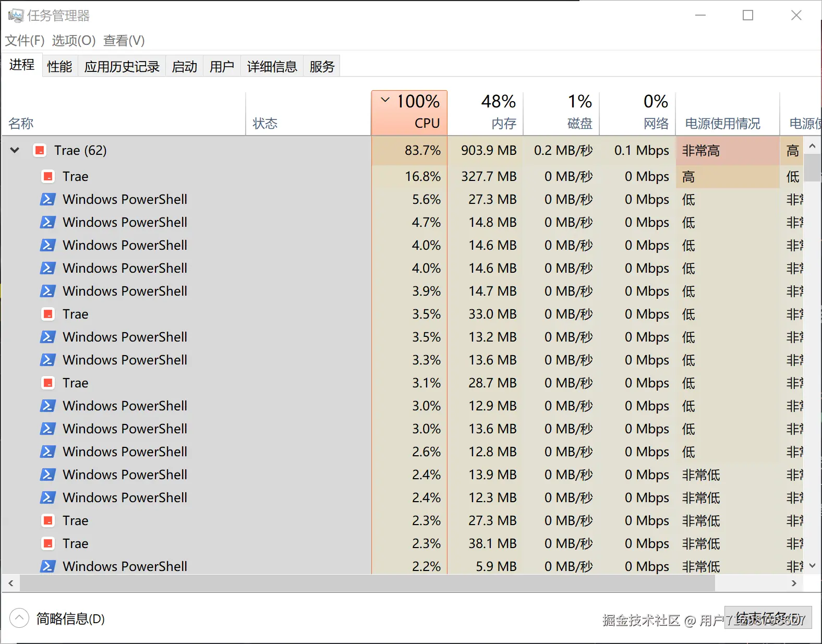The height and width of the screenshot is (644, 822).
Task: Click the 简略信息 circular arrow toggle
Action: tap(19, 618)
